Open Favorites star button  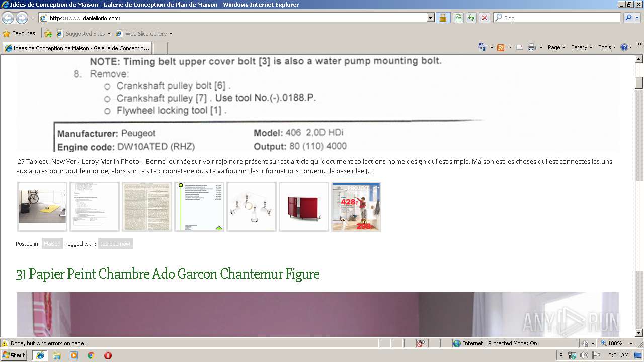(19, 33)
